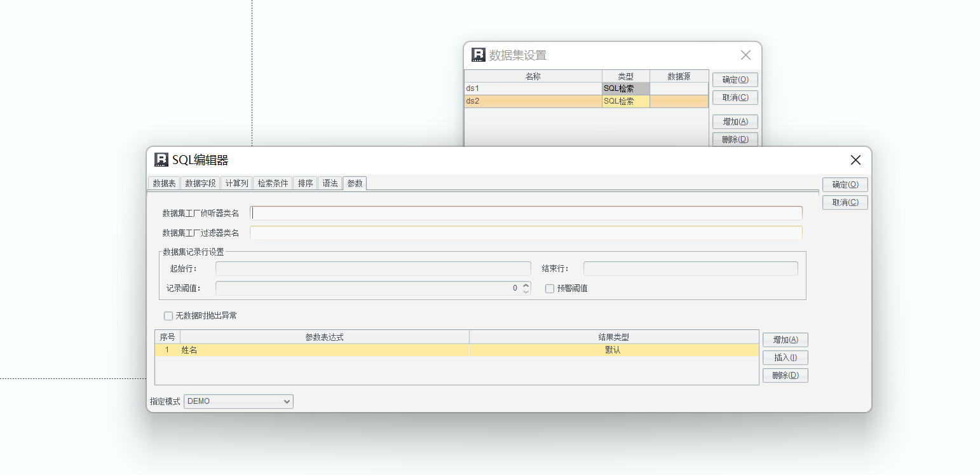
Task: Click 取消(C) in SQL编辑器
Action: [x=845, y=202]
